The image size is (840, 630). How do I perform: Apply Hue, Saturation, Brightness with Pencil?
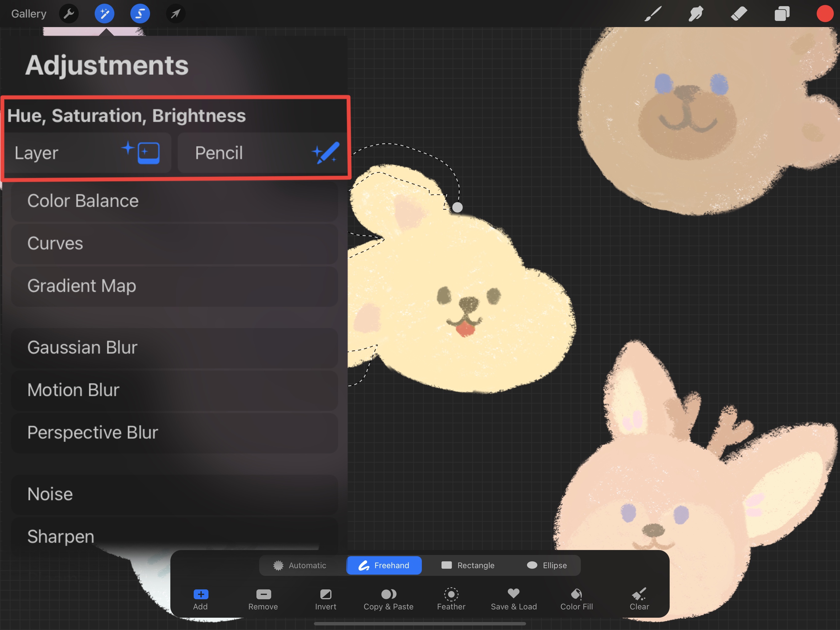262,153
